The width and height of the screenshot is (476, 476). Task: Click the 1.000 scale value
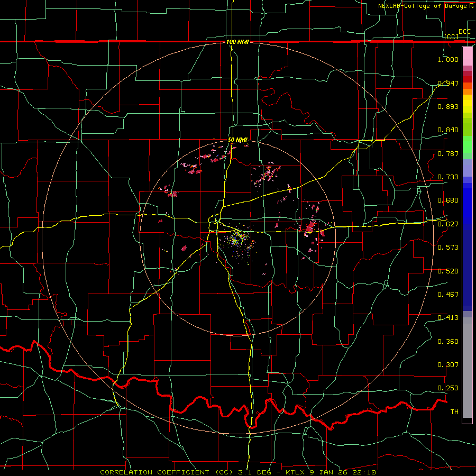coord(448,59)
